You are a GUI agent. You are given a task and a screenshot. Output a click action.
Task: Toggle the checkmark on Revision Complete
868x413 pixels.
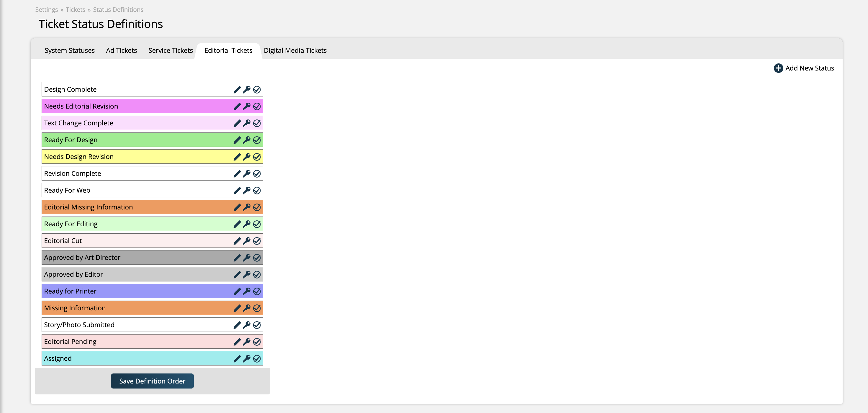257,173
